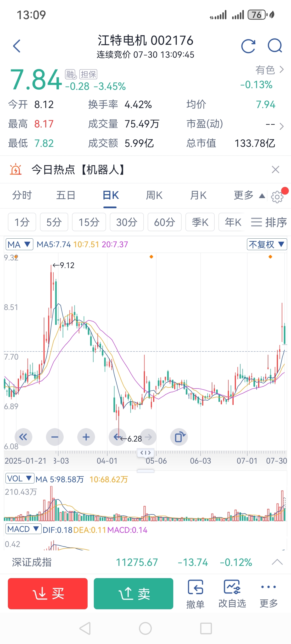The height and width of the screenshot is (644, 291).
Task: Close the 今日热点 banner
Action: pos(275,169)
